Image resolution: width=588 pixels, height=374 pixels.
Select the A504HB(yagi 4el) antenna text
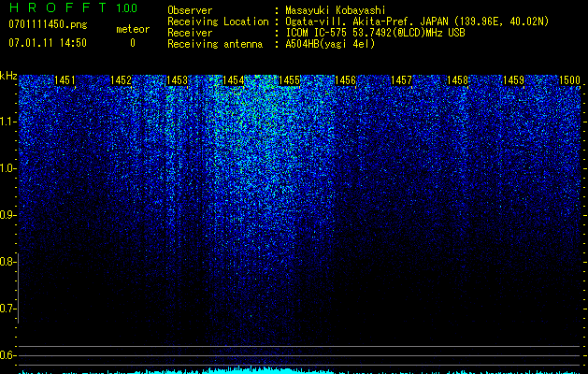point(330,44)
